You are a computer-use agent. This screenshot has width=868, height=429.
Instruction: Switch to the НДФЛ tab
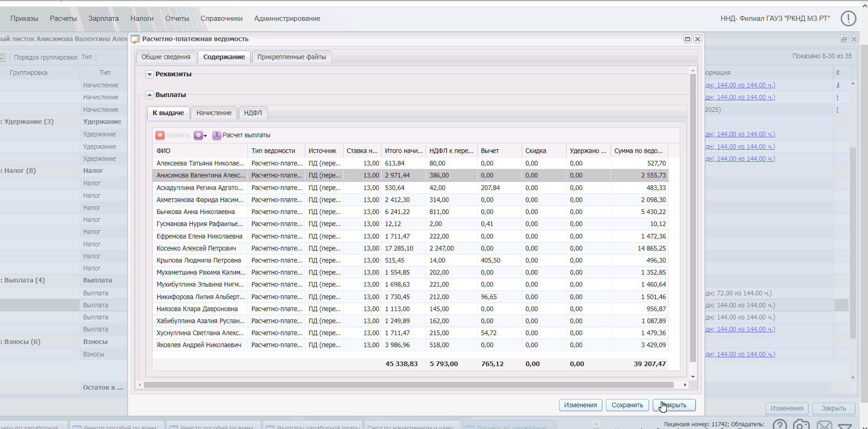[x=252, y=113]
